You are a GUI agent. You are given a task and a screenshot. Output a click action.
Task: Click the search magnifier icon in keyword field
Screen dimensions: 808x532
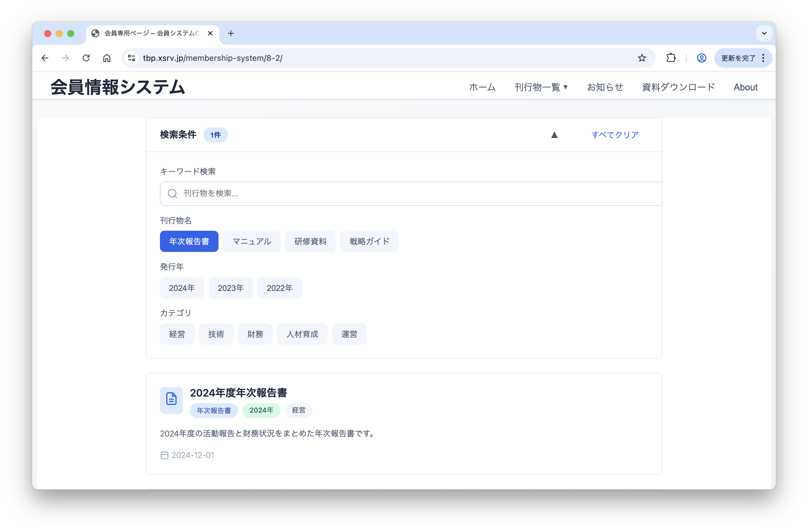[x=173, y=193]
